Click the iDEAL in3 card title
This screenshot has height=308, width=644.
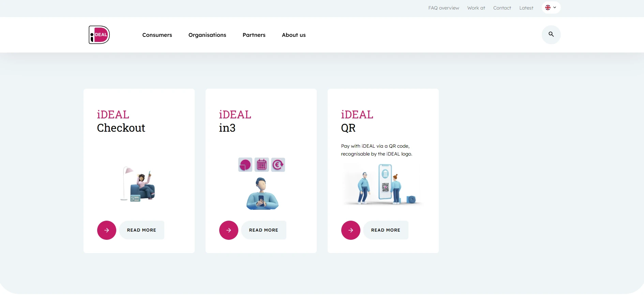[x=235, y=121]
